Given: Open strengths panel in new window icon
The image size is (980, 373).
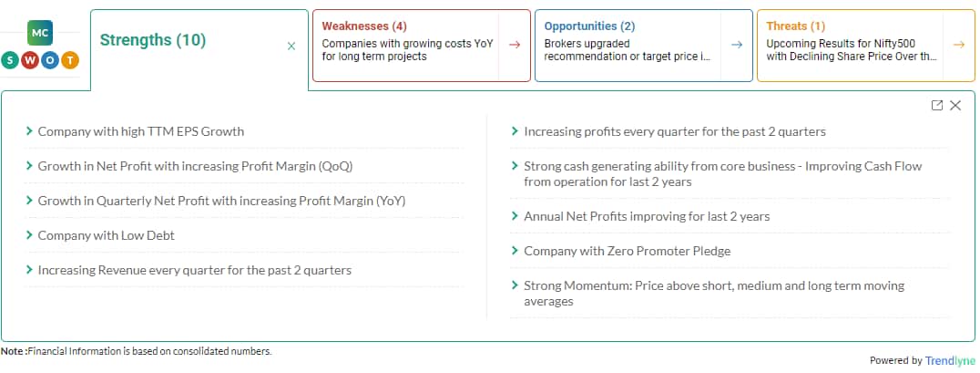Looking at the screenshot, I should click(x=937, y=105).
